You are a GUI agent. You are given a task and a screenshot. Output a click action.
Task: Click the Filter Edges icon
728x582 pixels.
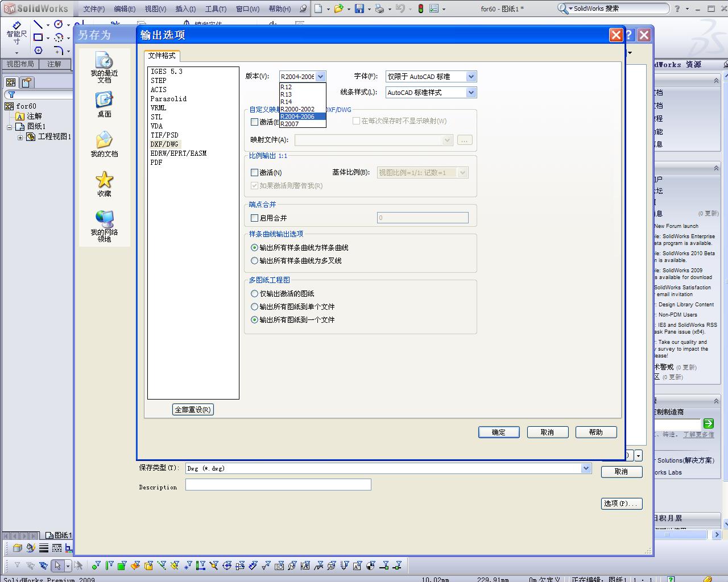click(x=109, y=566)
